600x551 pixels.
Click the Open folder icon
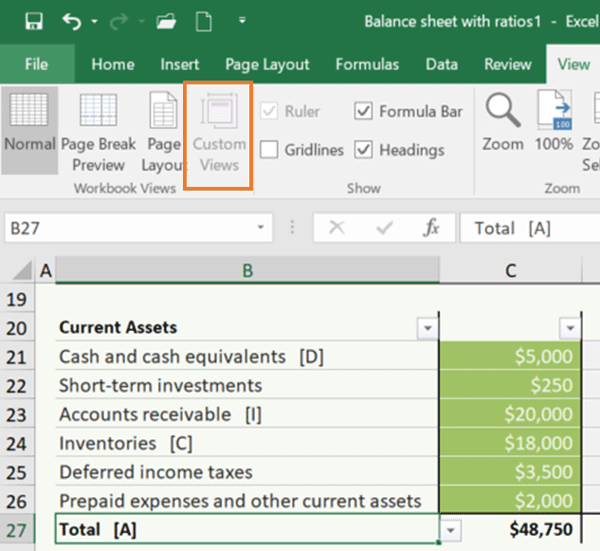[166, 21]
